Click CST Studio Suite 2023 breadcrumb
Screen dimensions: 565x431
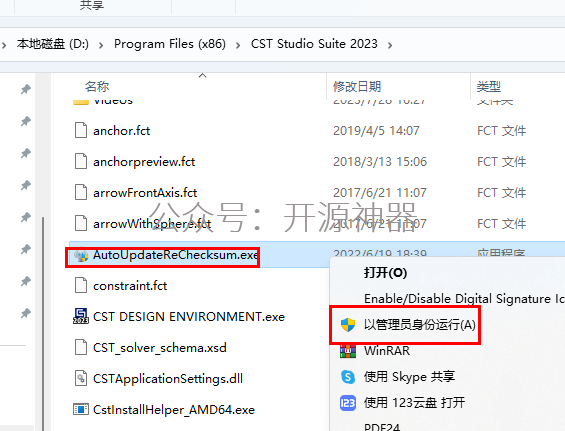point(314,44)
